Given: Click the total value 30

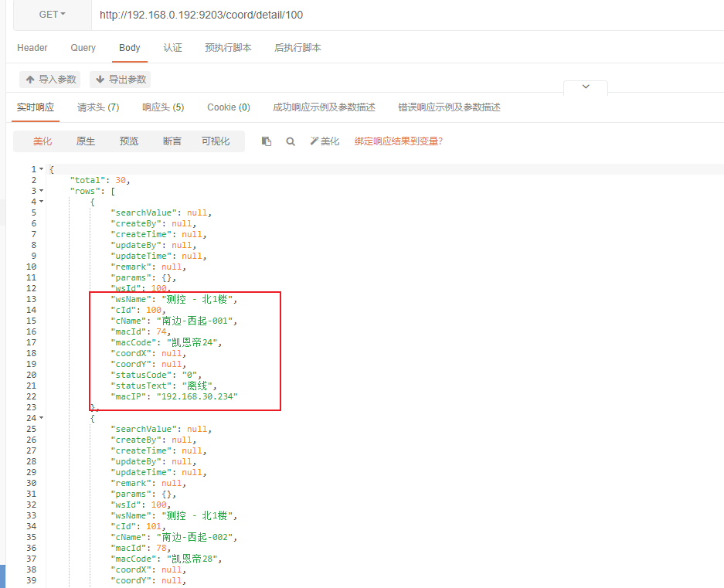Looking at the screenshot, I should pos(121,180).
